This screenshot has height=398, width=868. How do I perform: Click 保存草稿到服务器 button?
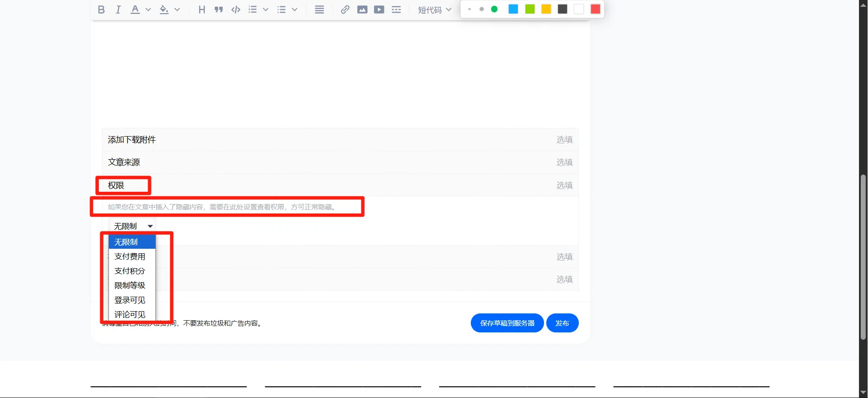507,323
